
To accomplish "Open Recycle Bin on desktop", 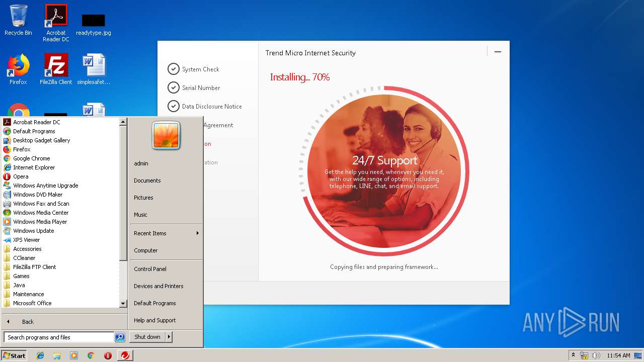I will 18,20.
